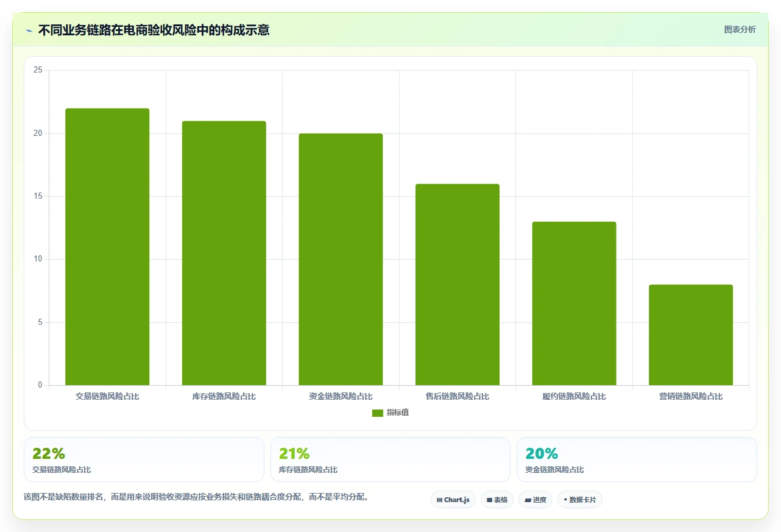
Task: Click the lightning icon beside the chart title
Action: (29, 30)
